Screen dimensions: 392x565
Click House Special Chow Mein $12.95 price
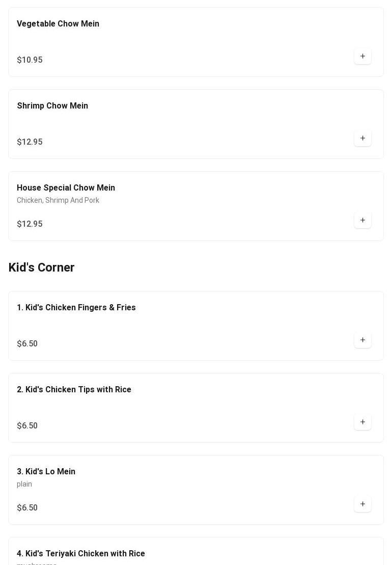[30, 224]
